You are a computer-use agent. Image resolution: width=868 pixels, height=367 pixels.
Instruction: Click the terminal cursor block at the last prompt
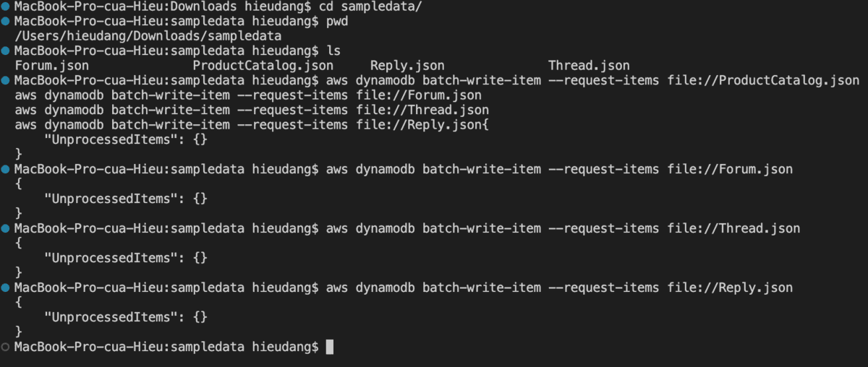(x=330, y=347)
